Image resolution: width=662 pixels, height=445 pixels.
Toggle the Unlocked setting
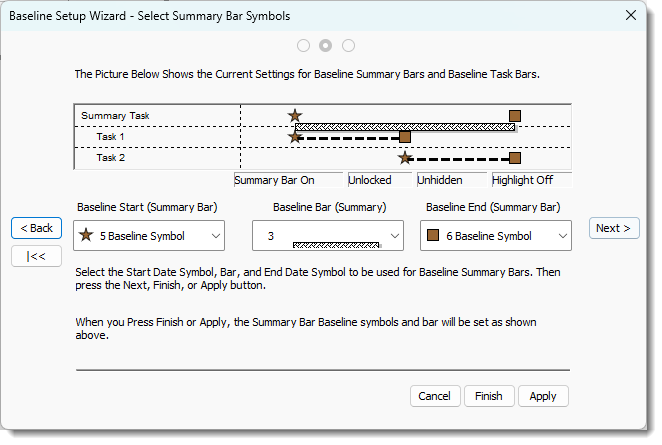(379, 180)
